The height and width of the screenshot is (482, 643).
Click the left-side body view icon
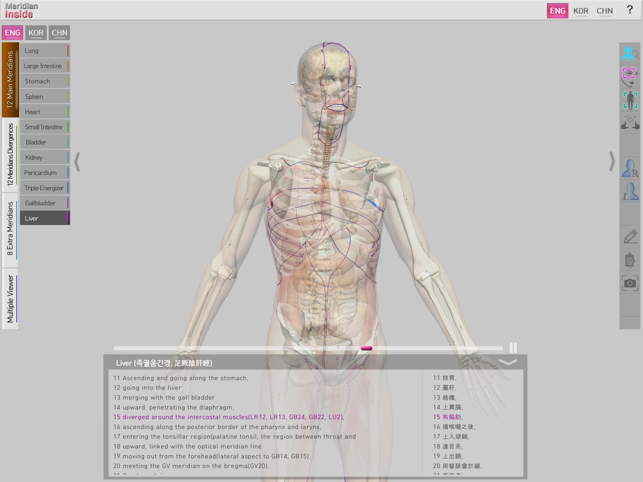pyautogui.click(x=630, y=193)
